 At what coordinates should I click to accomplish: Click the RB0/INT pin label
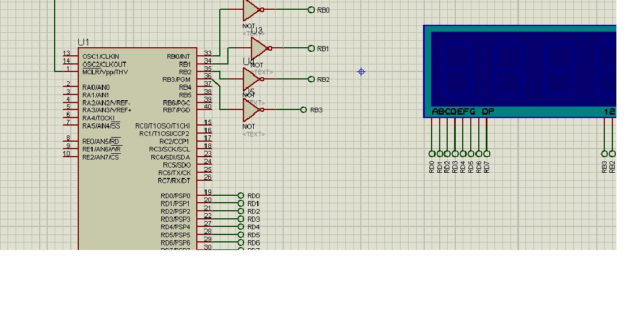coord(178,56)
